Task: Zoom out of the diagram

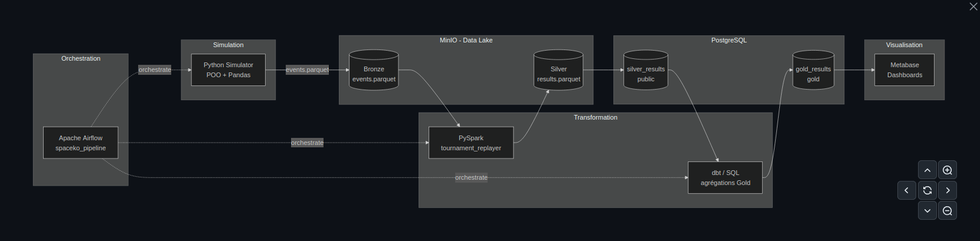Action: click(948, 210)
